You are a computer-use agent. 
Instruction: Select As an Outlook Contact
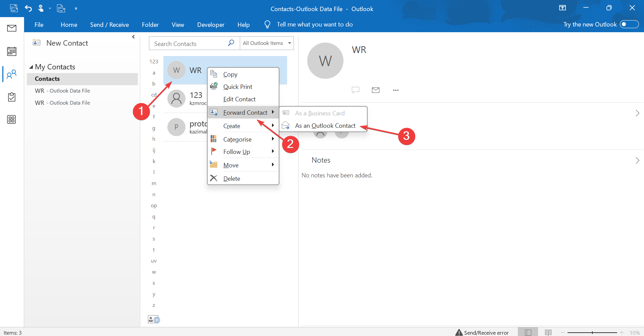coord(323,126)
